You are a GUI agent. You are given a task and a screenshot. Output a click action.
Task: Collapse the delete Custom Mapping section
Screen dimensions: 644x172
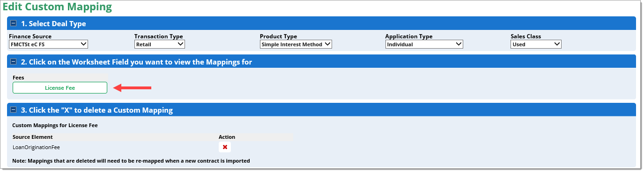(14, 111)
